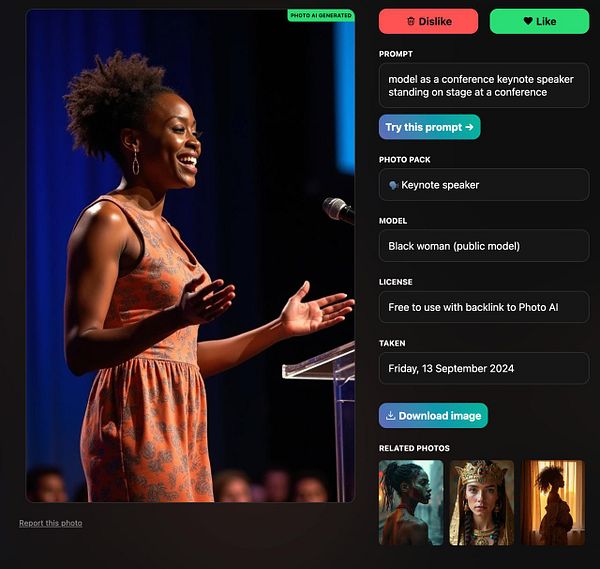Open the related photo with golden crown
This screenshot has height=569, width=600.
(481, 502)
